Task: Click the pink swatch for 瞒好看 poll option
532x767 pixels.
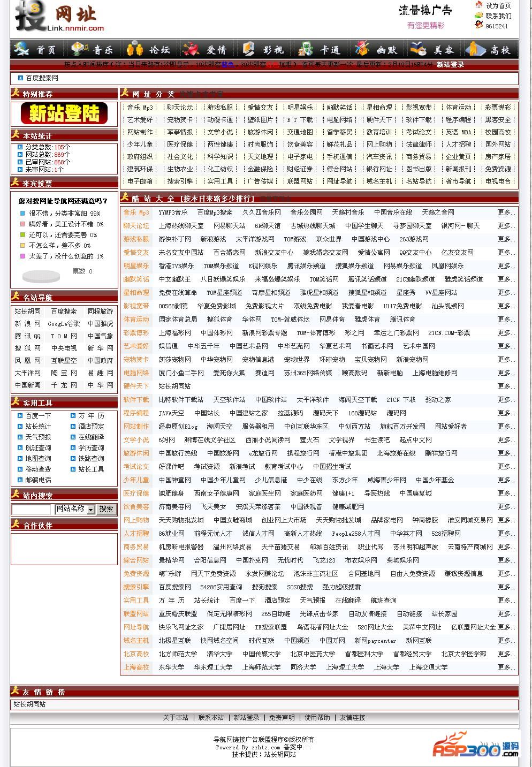Action: click(x=22, y=224)
